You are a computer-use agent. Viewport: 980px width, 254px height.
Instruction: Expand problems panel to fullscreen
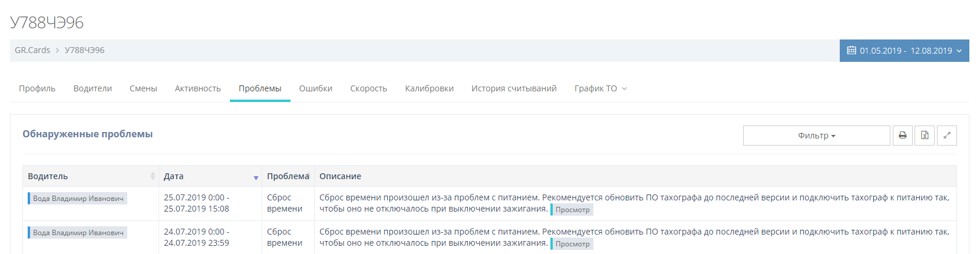click(947, 136)
